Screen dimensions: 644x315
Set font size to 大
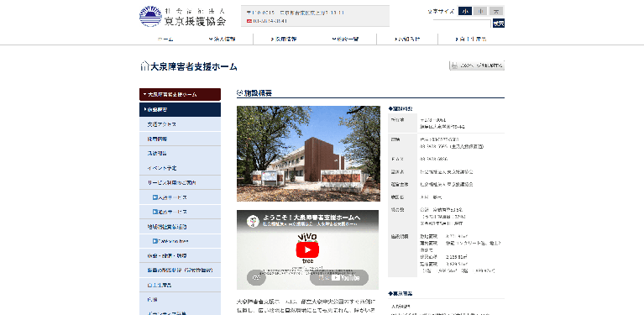tap(496, 11)
